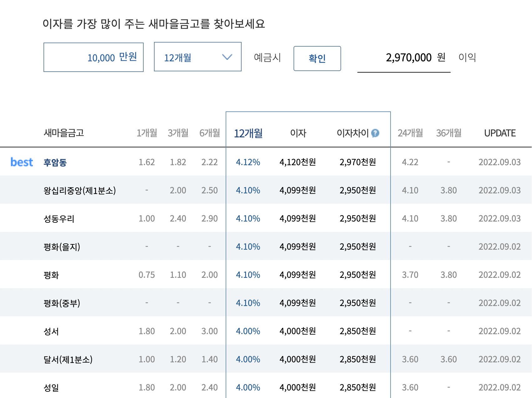Click 후암동 row 24개월 rate 4.22
Image resolution: width=532 pixels, height=398 pixels.
(x=410, y=162)
